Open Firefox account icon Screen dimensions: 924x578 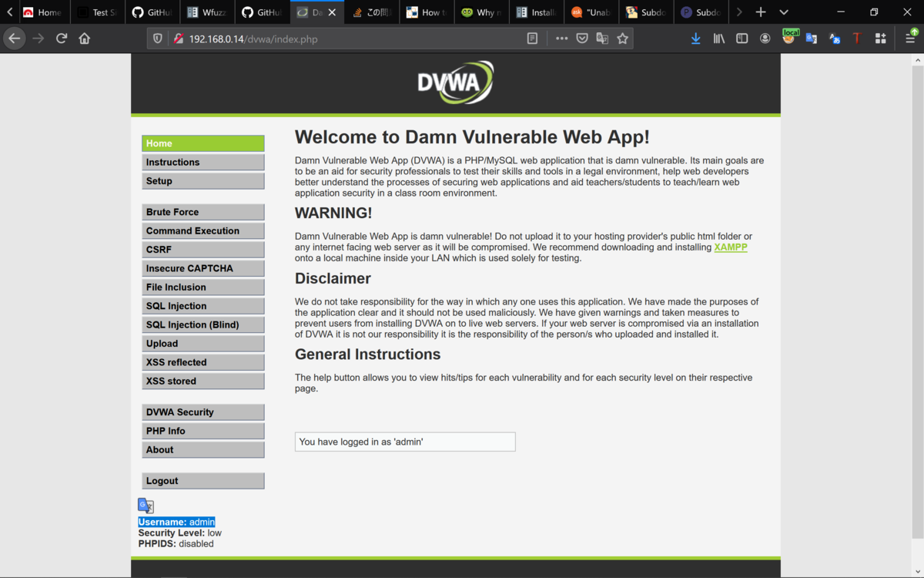765,39
